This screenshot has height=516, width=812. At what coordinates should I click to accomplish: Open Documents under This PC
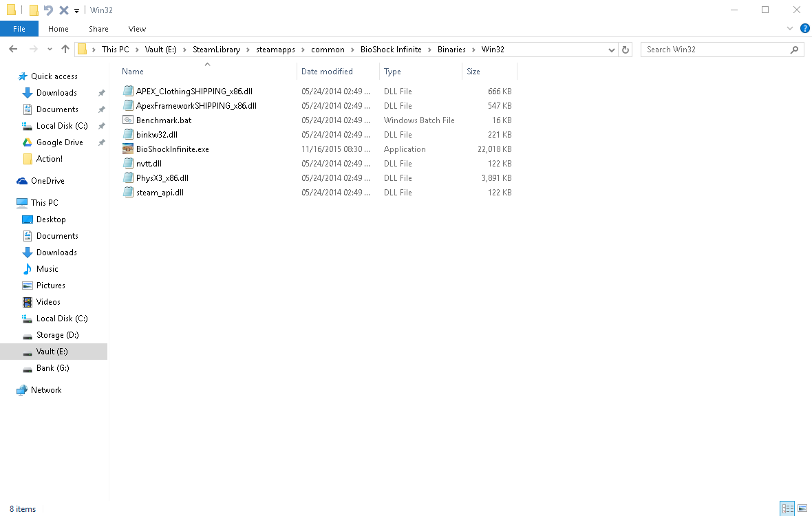[57, 235]
